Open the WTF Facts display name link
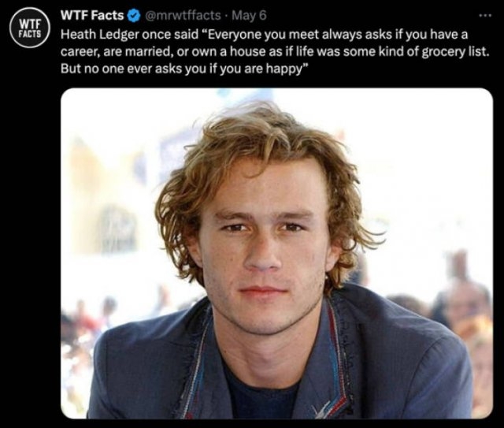 click(92, 15)
